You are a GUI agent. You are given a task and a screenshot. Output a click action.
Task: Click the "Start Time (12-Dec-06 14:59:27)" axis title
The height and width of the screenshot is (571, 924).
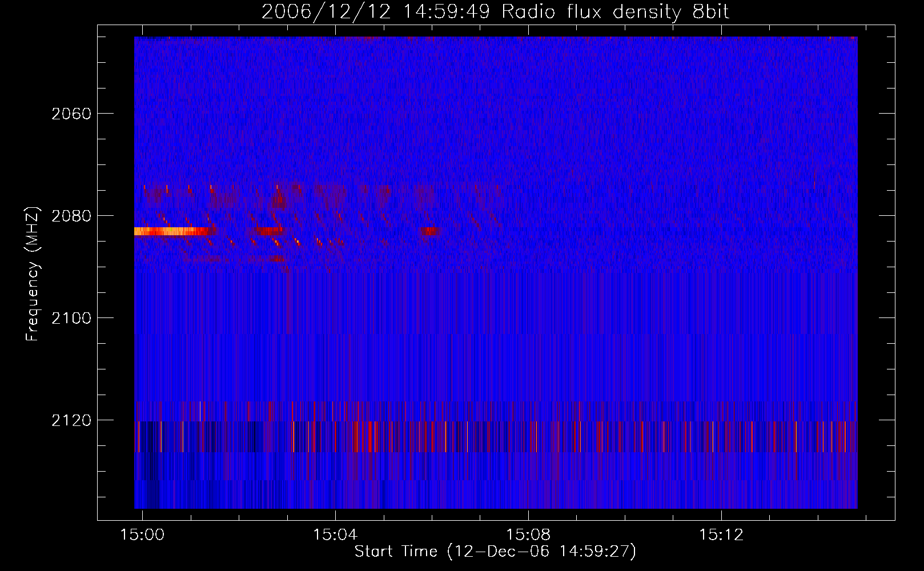pos(495,552)
